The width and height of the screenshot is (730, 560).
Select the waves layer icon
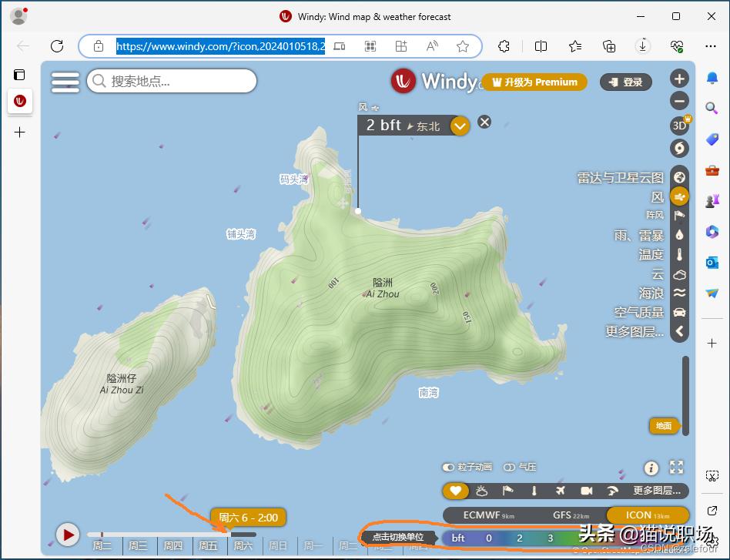[x=679, y=293]
